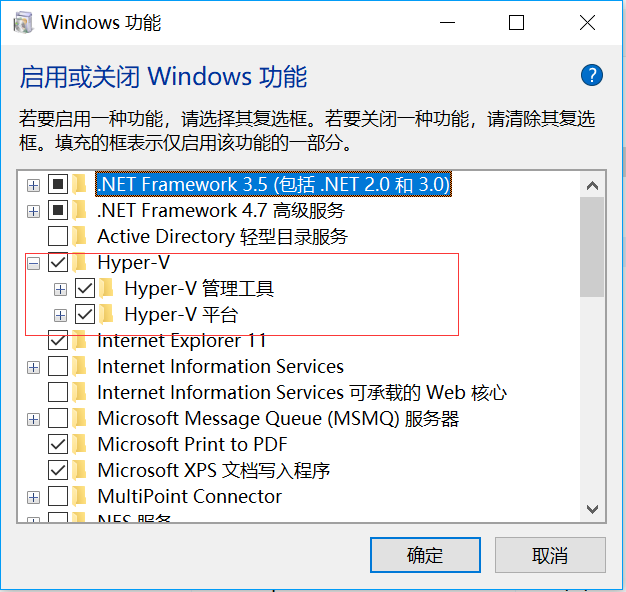Enable the Active Directory 轻型目录服务 checkbox
The image size is (626, 592).
coord(58,237)
